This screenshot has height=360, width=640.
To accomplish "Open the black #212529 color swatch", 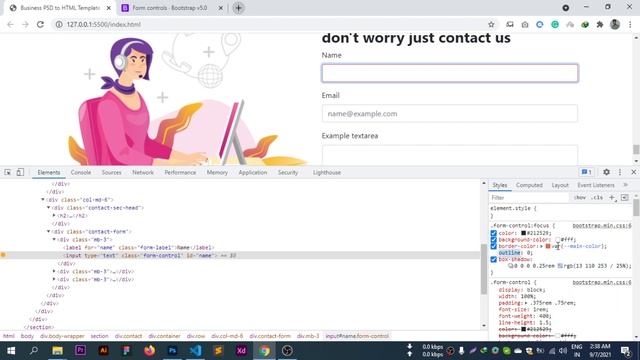I will (x=523, y=233).
